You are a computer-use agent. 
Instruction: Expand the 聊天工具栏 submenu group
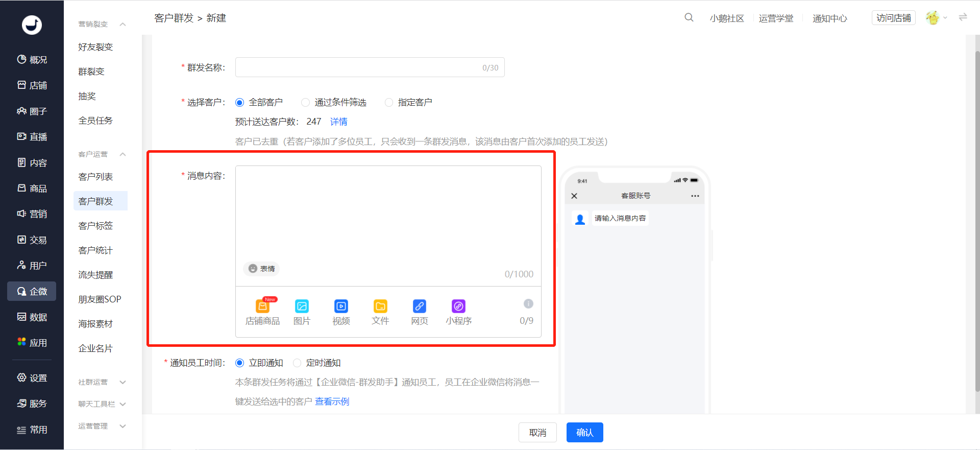(x=122, y=404)
